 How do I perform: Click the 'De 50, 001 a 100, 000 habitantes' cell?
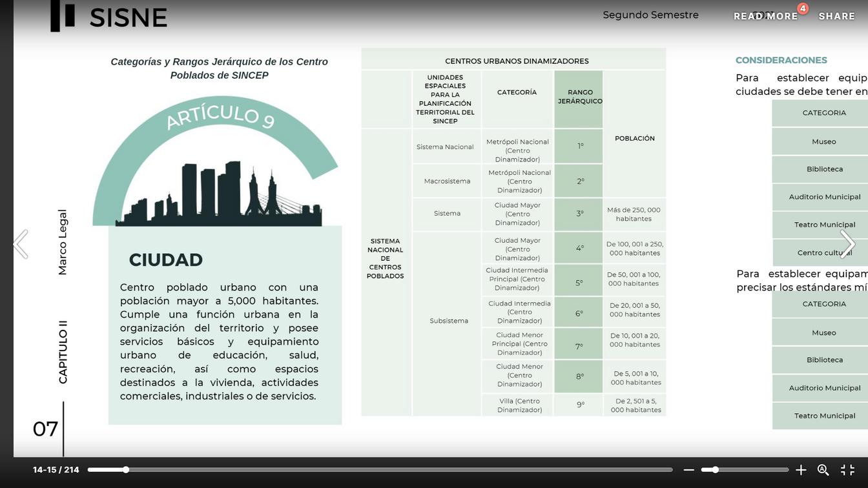pyautogui.click(x=634, y=279)
